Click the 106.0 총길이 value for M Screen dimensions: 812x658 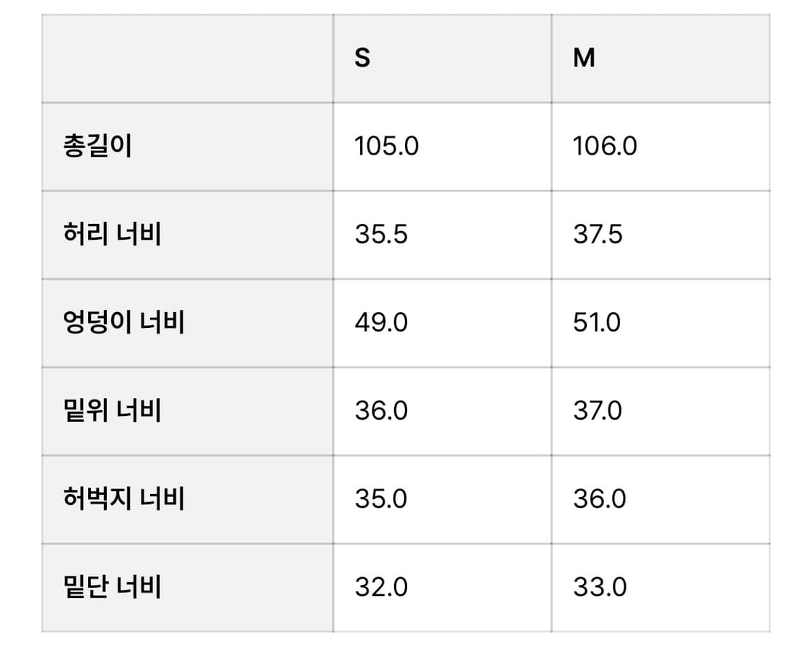605,147
